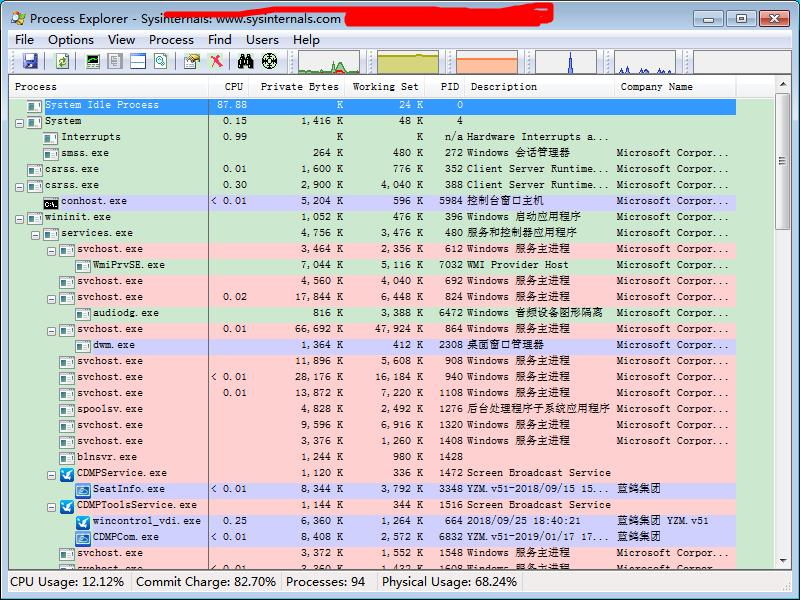The height and width of the screenshot is (600, 800).
Task: Click the CPU Usage status bar entry
Action: coord(67,582)
